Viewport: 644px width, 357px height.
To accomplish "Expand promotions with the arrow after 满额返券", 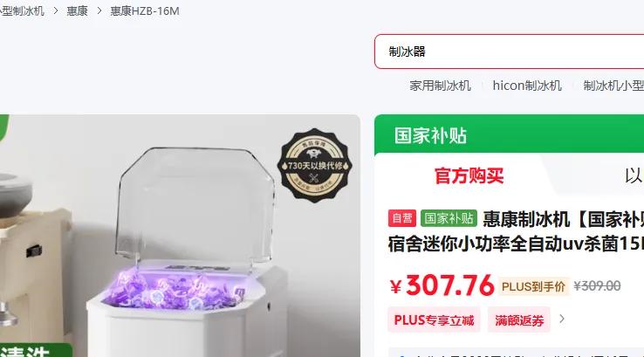I will coord(562,319).
